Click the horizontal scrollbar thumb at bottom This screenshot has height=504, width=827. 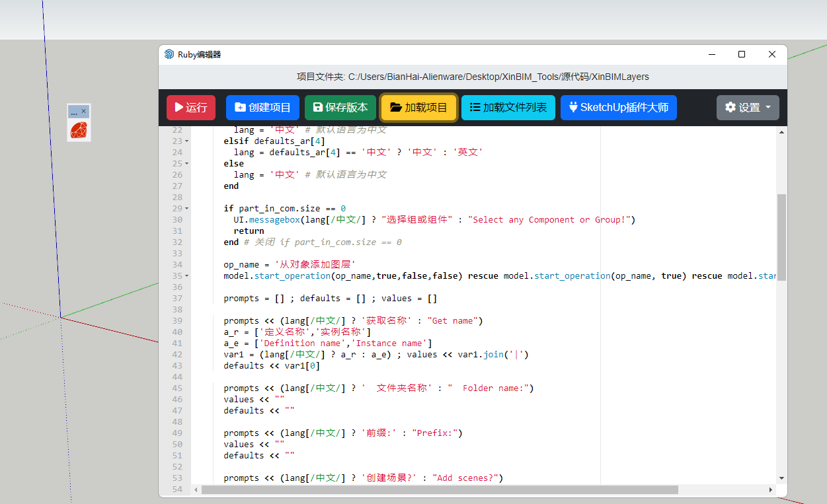click(x=440, y=490)
